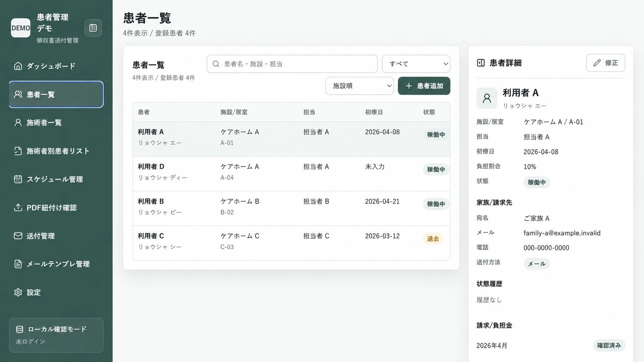This screenshot has height=362, width=644.
Task: Select the 利用者 B row name
Action: coord(151,201)
